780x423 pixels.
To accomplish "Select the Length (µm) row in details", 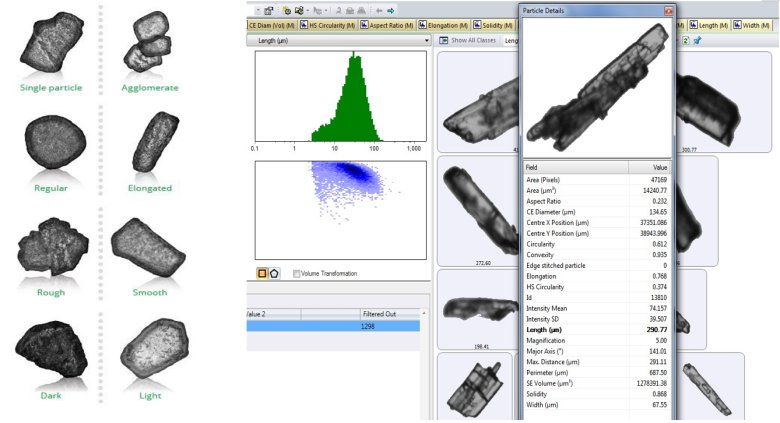I will click(x=598, y=330).
